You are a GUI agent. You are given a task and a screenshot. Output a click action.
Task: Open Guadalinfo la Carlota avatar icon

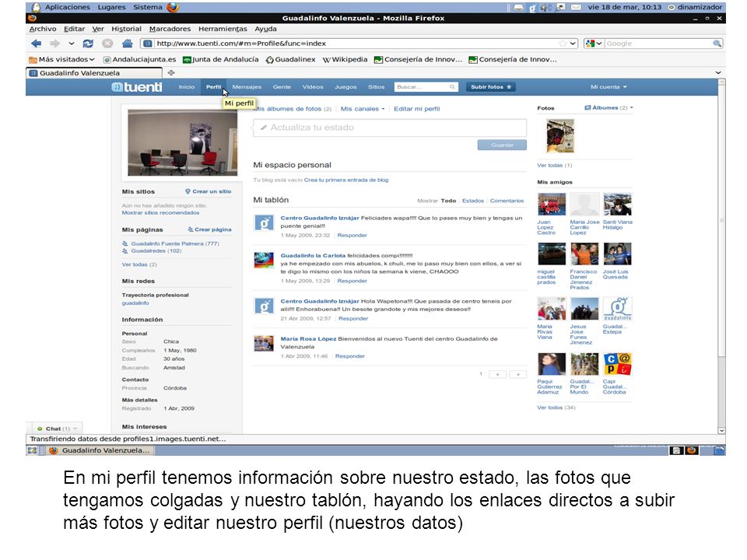click(264, 260)
